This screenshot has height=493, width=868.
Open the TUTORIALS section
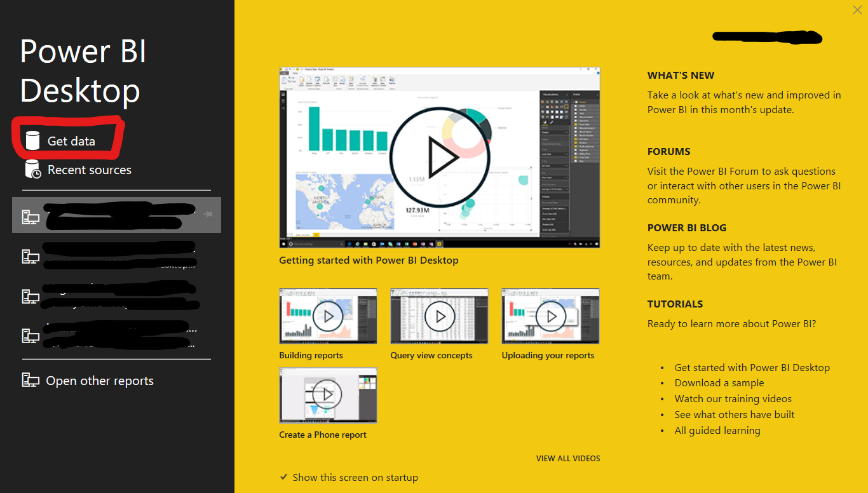coord(675,304)
